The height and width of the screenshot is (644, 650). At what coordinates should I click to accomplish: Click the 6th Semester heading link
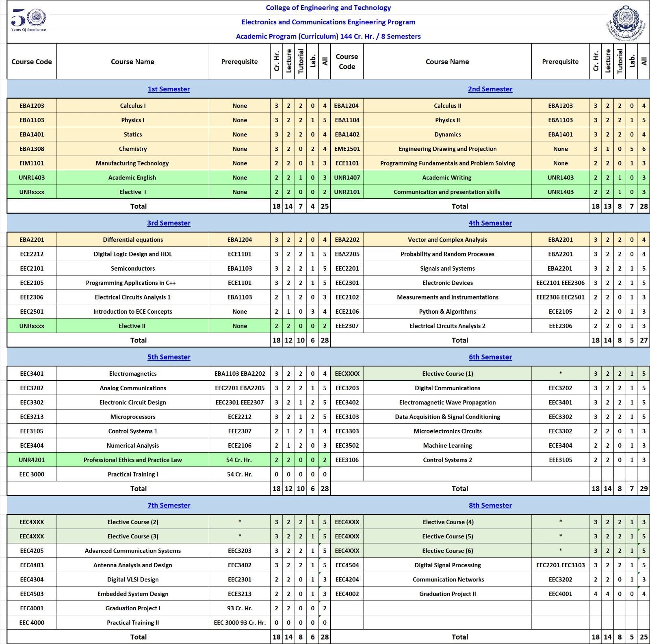[x=490, y=357]
